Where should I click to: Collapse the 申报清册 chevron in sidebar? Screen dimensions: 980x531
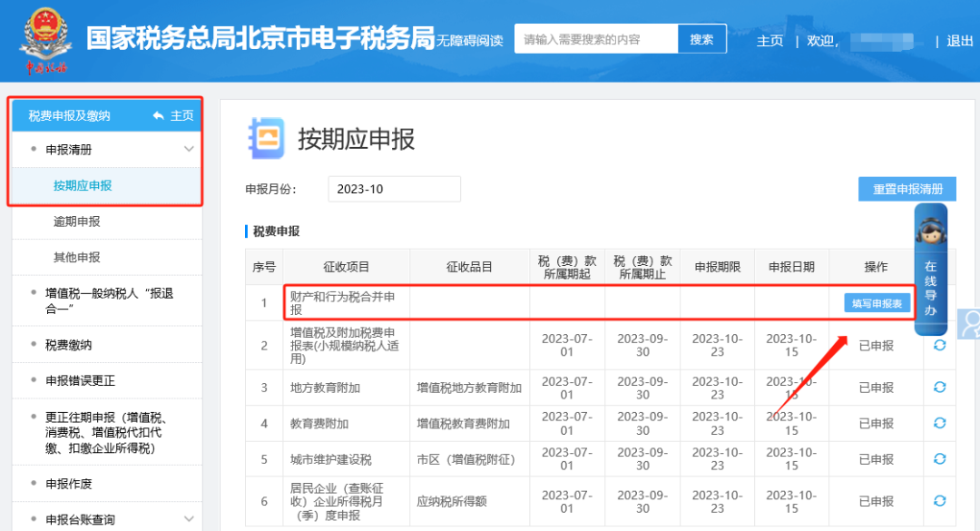189,149
